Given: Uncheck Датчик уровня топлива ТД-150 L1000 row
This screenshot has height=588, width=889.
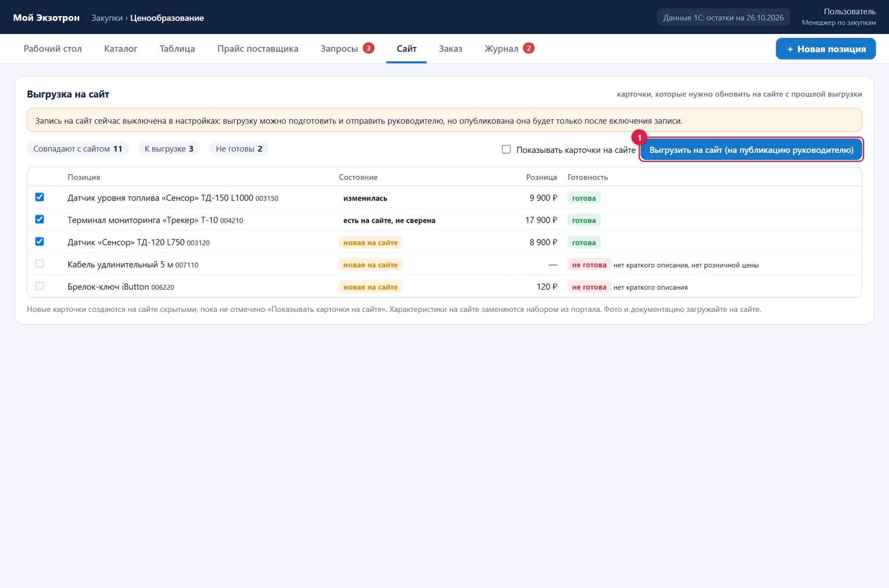Looking at the screenshot, I should (40, 197).
